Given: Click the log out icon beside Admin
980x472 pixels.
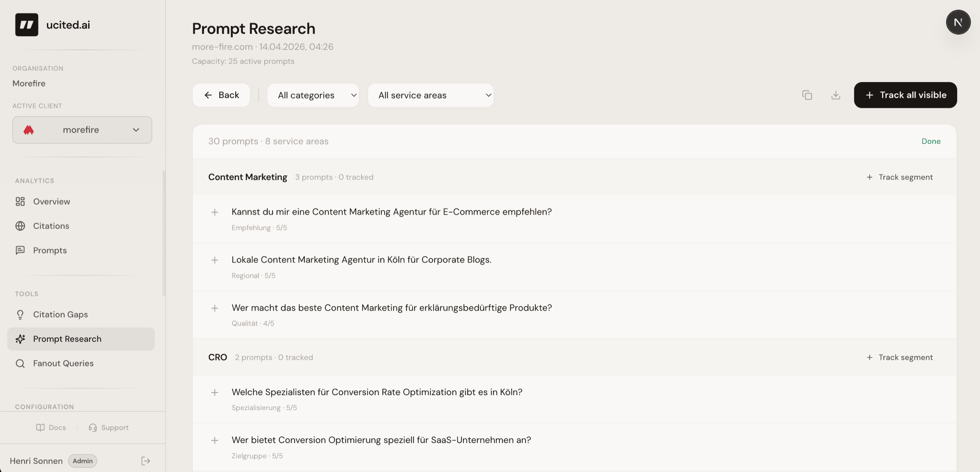Looking at the screenshot, I should click(x=145, y=461).
